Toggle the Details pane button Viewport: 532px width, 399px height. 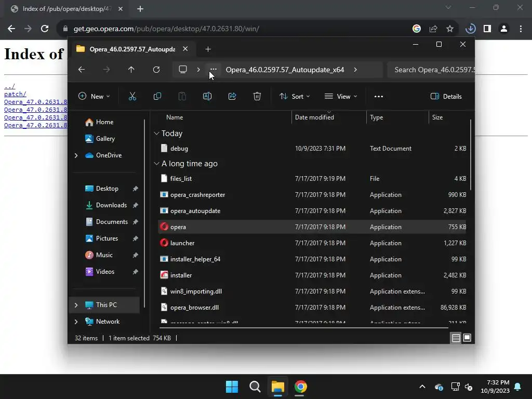point(446,96)
